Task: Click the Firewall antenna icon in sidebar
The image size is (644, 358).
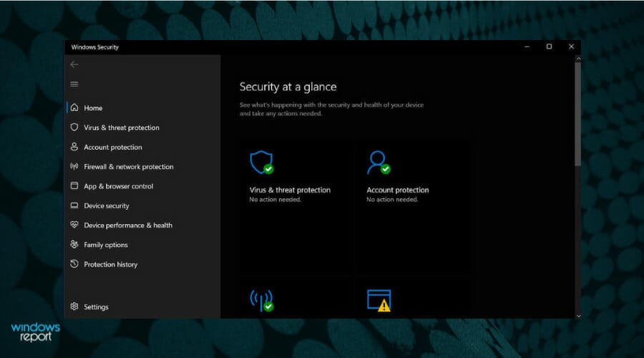Action: point(74,166)
